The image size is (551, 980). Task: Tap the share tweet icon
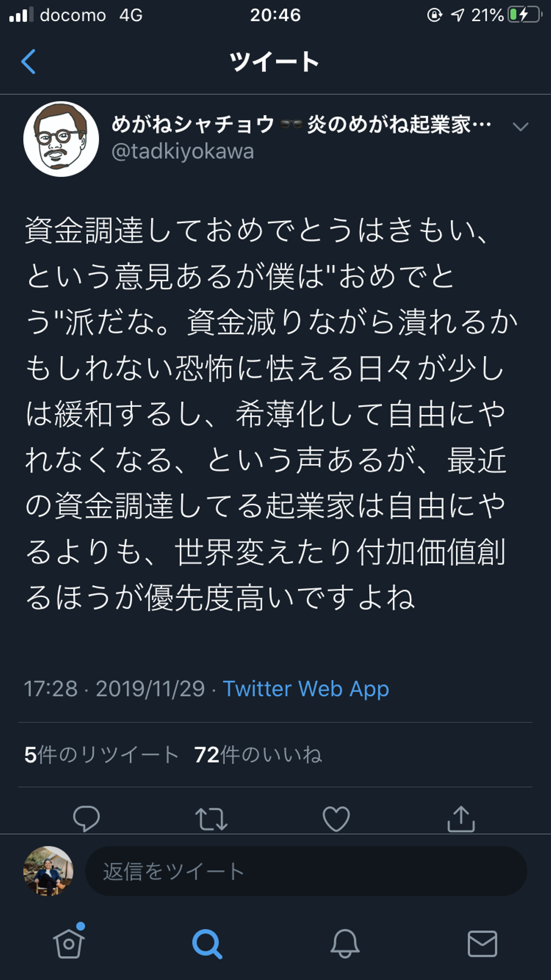pyautogui.click(x=461, y=819)
